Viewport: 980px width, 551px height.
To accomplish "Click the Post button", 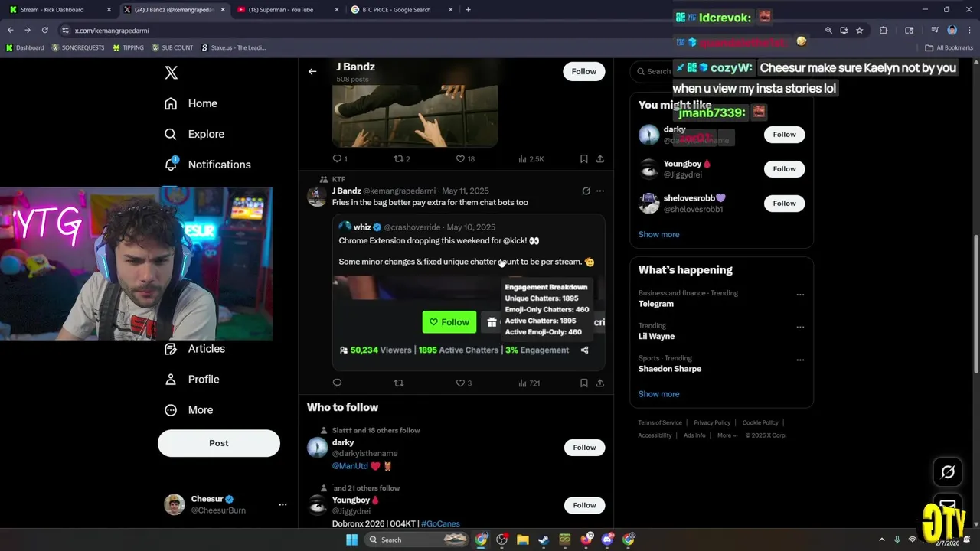I will pyautogui.click(x=219, y=443).
